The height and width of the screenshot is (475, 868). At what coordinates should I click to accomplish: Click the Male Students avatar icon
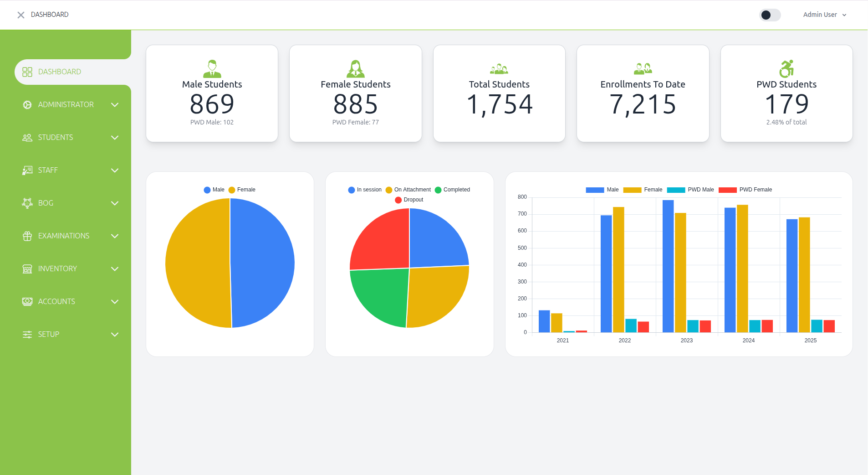[x=212, y=69]
